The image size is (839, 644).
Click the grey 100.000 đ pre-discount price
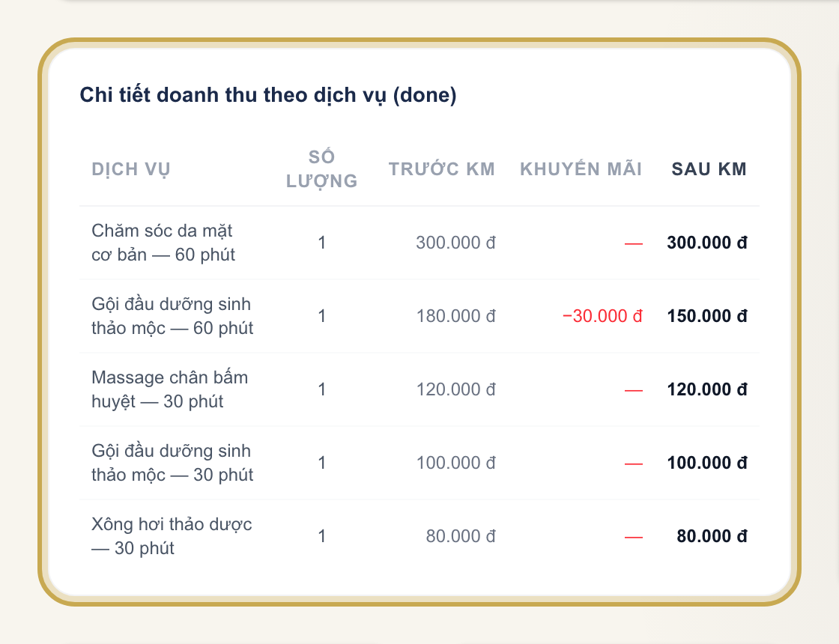456,463
